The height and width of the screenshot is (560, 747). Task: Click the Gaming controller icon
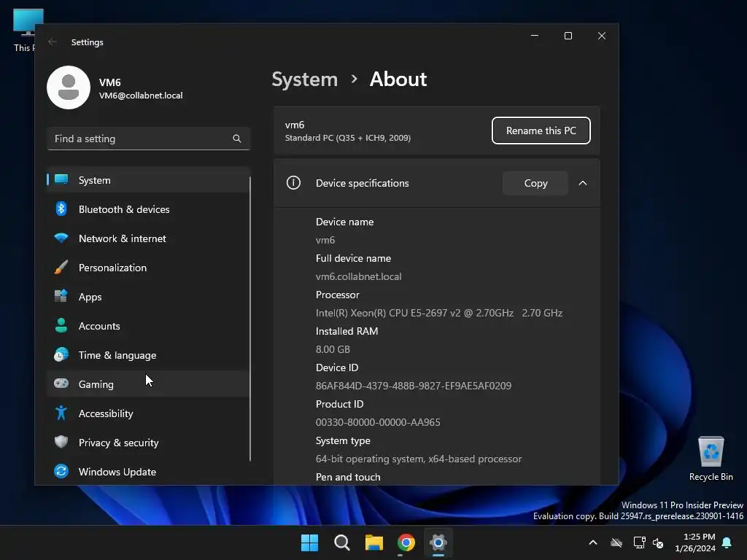click(61, 384)
